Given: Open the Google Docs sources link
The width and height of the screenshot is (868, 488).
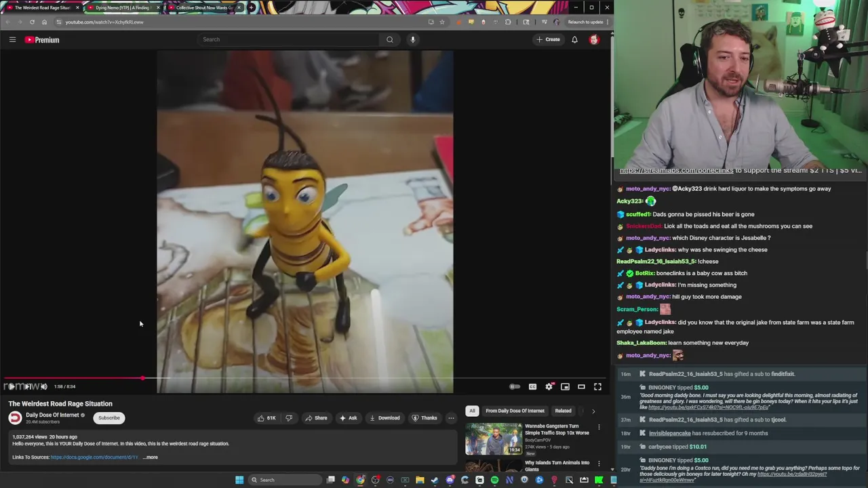Looking at the screenshot, I should coord(94,457).
